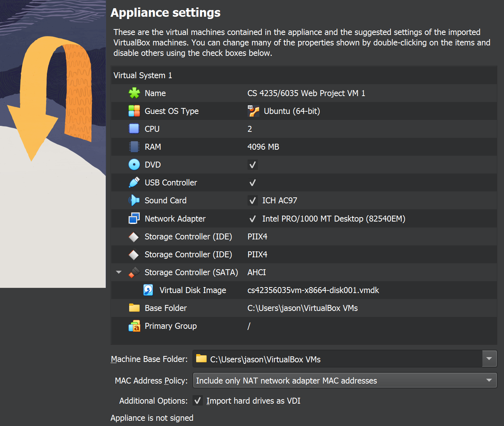Toggle the Sound Card ICH AC97 checkbox
504x426 pixels.
click(253, 200)
